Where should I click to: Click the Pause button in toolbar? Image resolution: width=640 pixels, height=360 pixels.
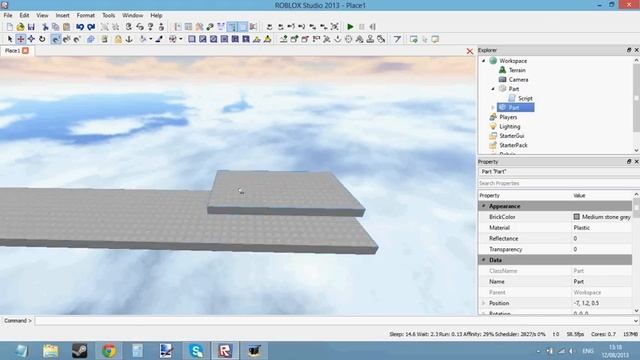point(362,27)
